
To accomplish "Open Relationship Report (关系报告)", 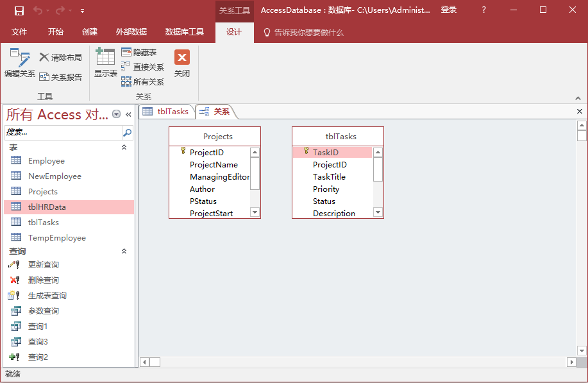I will click(x=61, y=77).
